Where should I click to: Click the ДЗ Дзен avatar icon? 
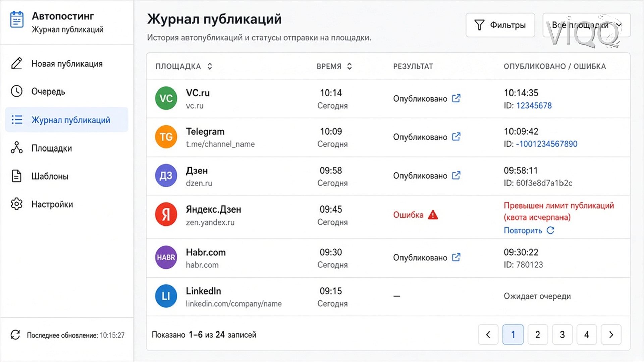click(x=166, y=176)
